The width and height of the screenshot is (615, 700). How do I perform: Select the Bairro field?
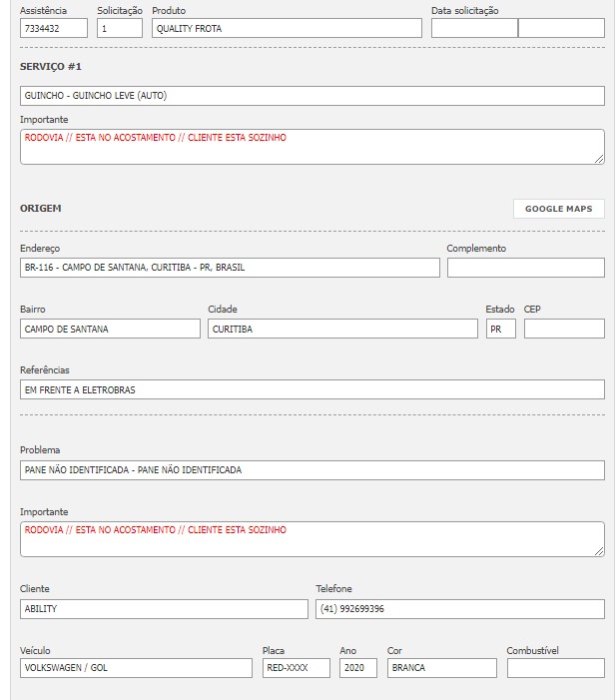click(110, 329)
